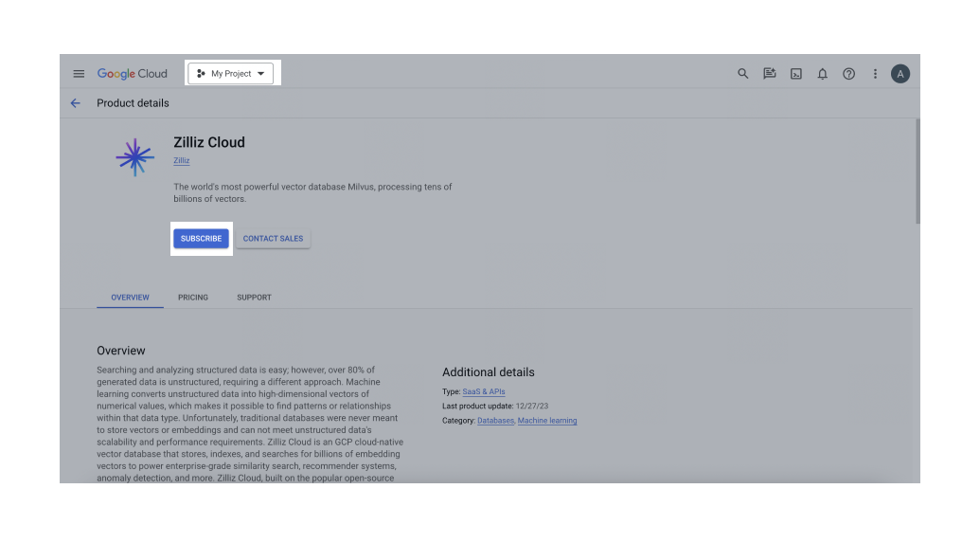Open the Gemini AI assistant icon
Viewport: 980px width, 543px height.
click(770, 74)
